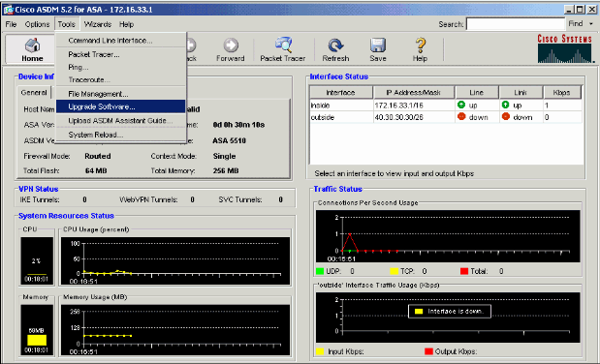Screen dimensions: 600x364
Task: Select the Ping menu entry
Action: click(121, 67)
